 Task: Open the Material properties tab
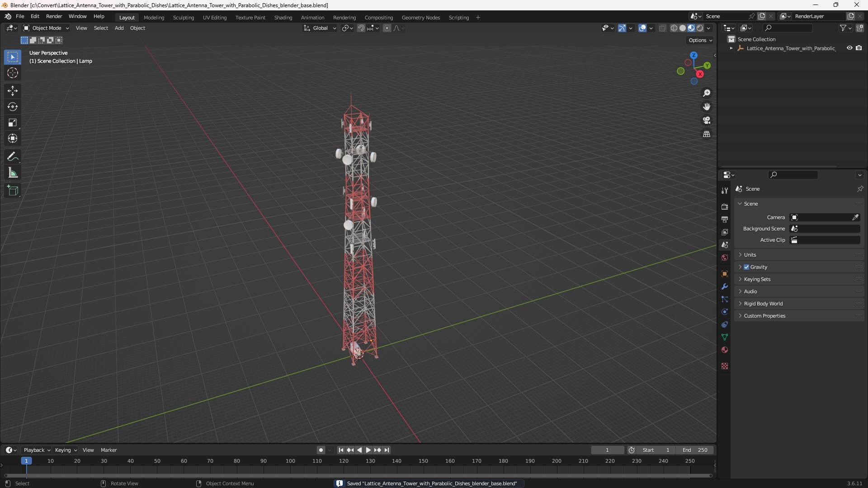click(x=725, y=350)
